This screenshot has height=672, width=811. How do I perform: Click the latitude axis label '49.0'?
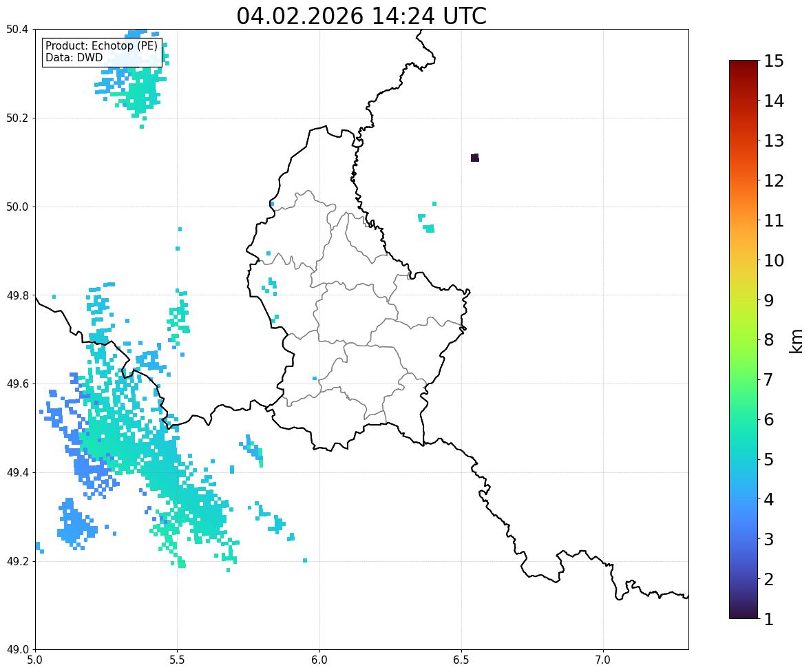[17, 650]
